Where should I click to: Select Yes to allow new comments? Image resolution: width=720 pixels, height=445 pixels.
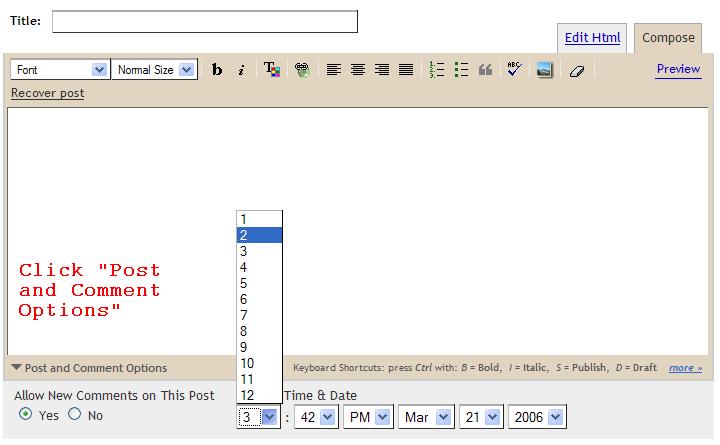(x=26, y=415)
